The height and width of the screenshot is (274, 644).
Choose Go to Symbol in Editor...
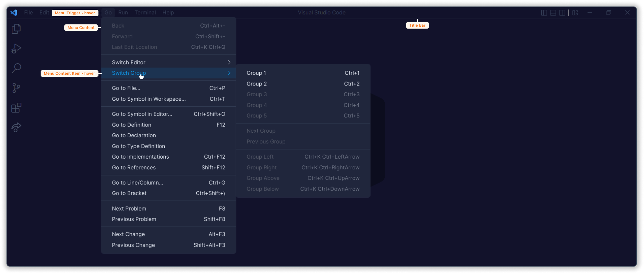(x=169, y=114)
